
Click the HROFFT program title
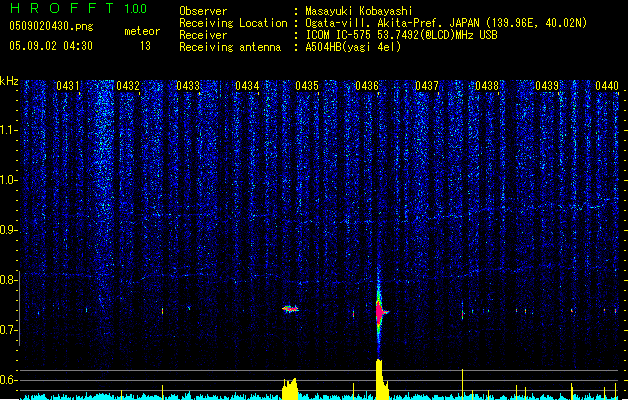pyautogui.click(x=63, y=8)
